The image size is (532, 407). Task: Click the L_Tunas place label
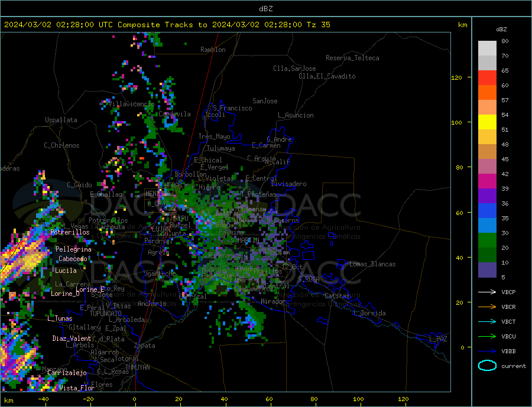coord(60,318)
